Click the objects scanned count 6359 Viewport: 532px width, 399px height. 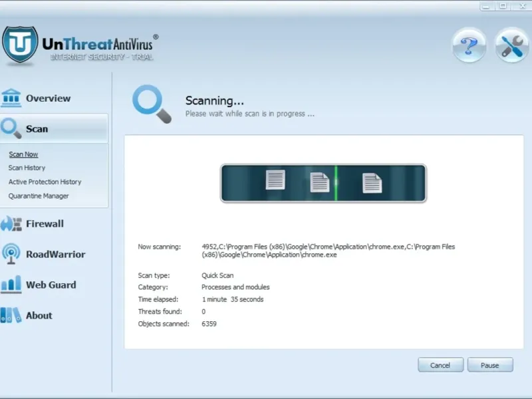(209, 324)
